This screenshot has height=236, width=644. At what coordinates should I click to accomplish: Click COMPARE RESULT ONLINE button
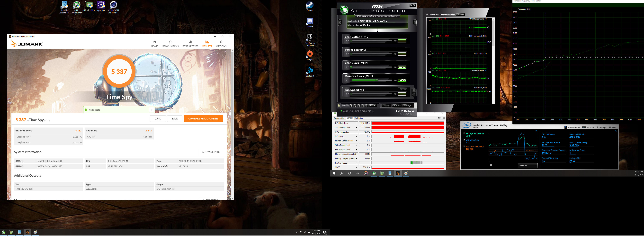[203, 118]
